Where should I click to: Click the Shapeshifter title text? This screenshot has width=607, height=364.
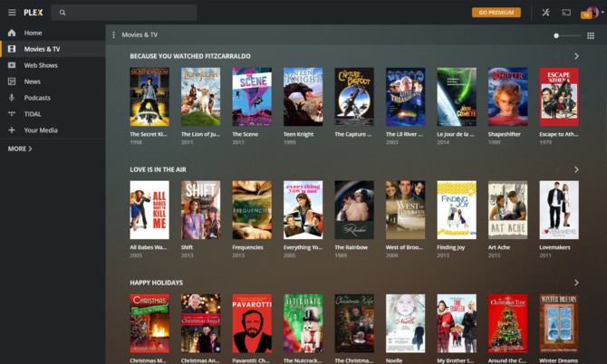(505, 134)
